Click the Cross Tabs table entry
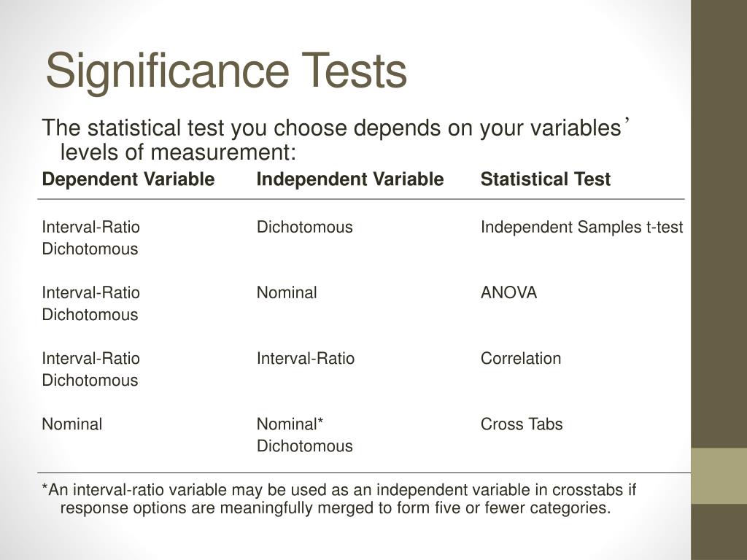Screen dimensions: 747x560 click(x=522, y=424)
